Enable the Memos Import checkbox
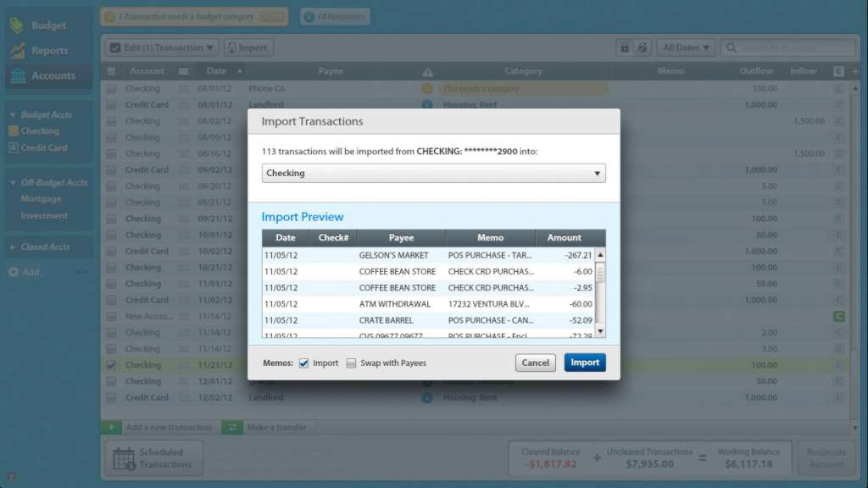Image resolution: width=868 pixels, height=488 pixels. click(x=304, y=363)
